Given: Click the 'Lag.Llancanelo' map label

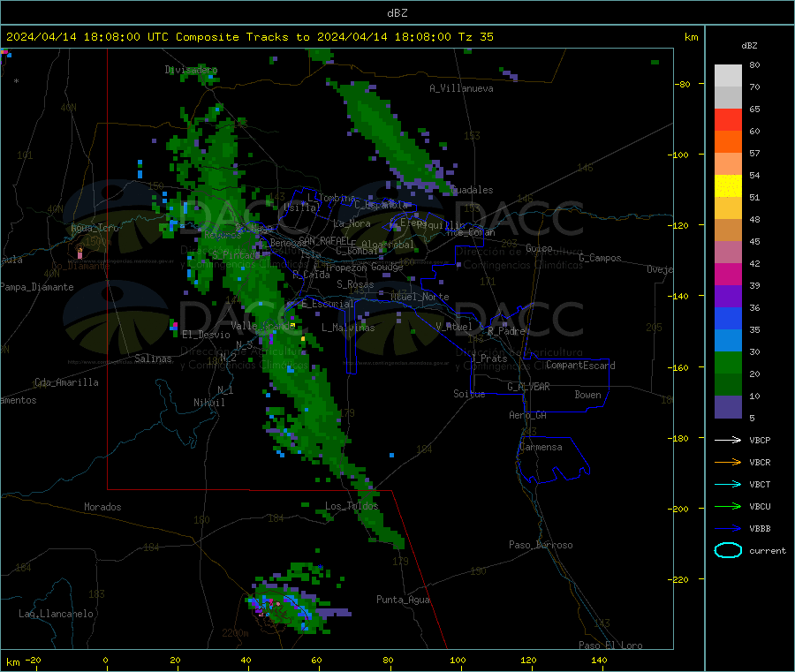Looking at the screenshot, I should click(56, 614).
